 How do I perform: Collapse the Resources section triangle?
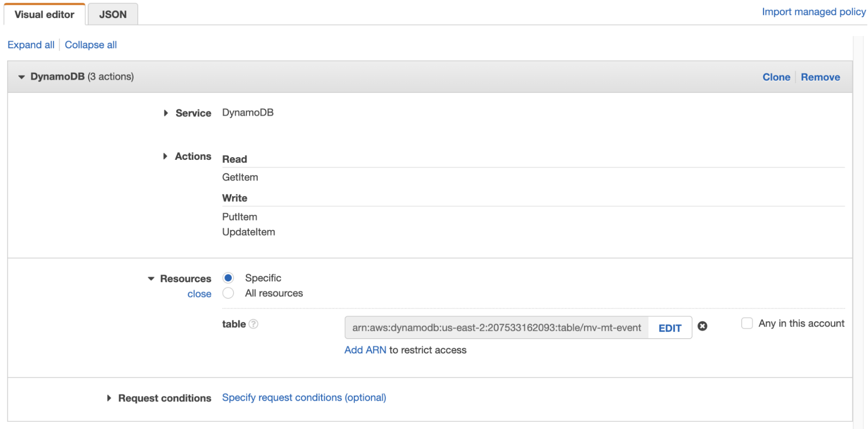tap(151, 279)
